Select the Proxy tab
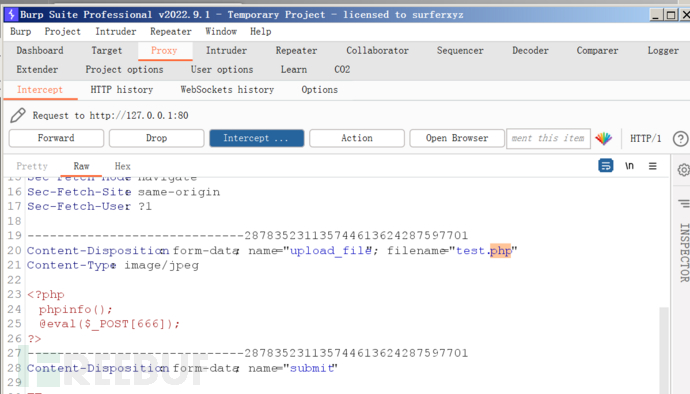690x394 pixels. click(x=164, y=51)
